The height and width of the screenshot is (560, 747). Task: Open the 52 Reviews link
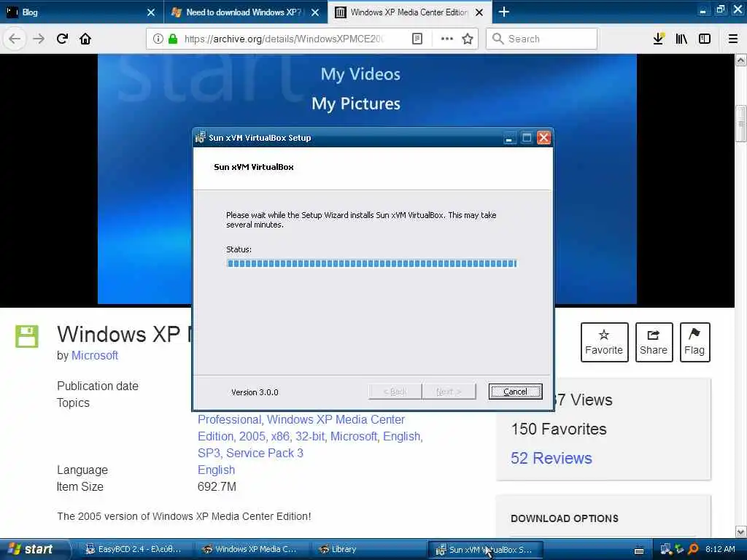coord(551,458)
